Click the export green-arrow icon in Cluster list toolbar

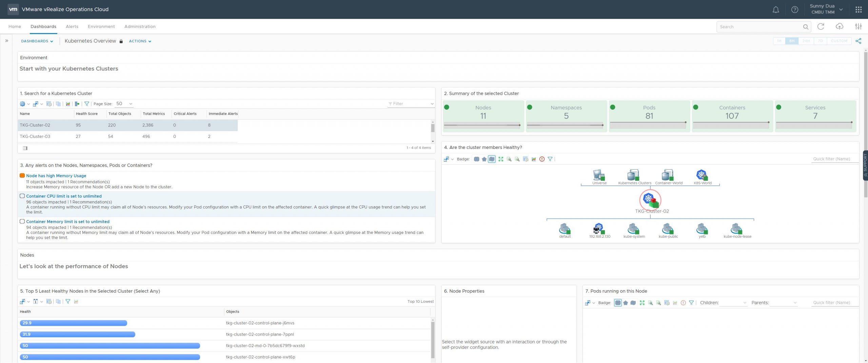(77, 104)
